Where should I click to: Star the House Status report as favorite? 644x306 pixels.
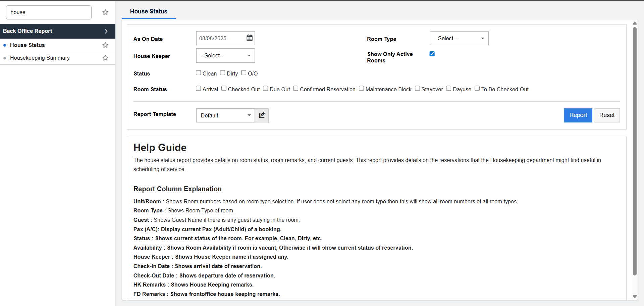click(x=105, y=45)
